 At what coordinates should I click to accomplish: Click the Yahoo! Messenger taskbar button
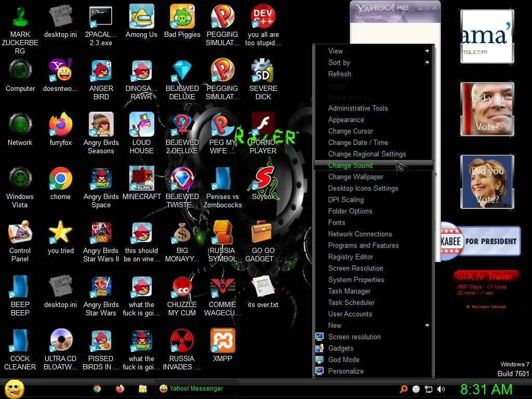(x=196, y=389)
